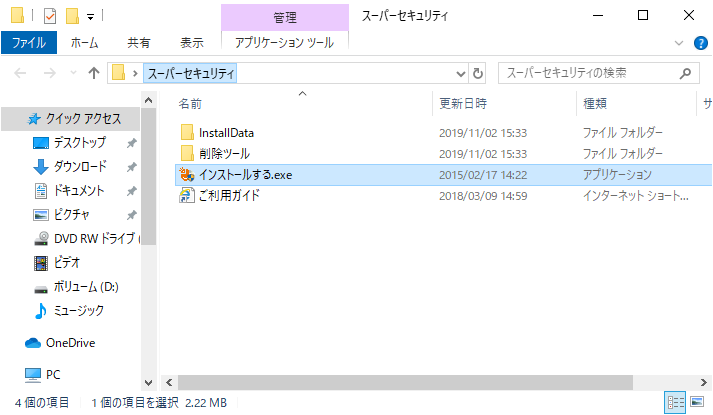713x415 pixels.
Task: Open ビデオ in the navigation pane
Action: coord(66,262)
